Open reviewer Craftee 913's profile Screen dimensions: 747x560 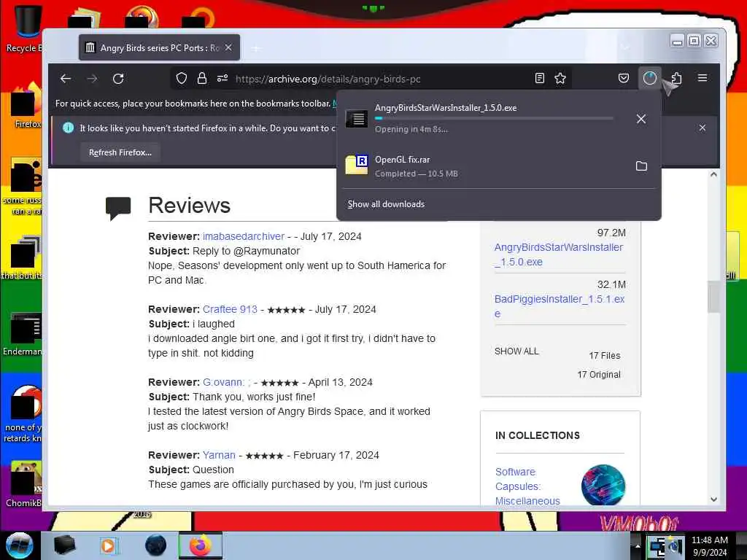230,309
